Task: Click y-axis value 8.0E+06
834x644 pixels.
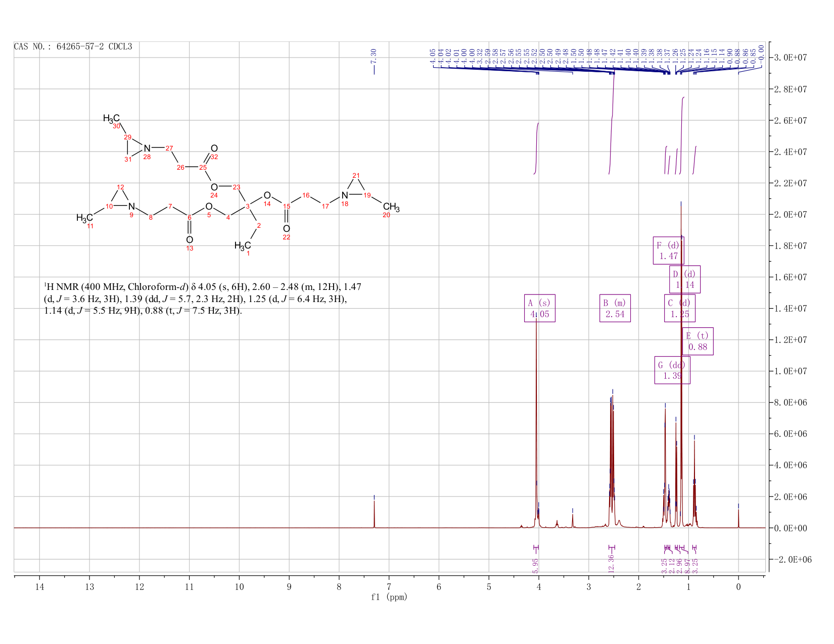Action: [790, 403]
